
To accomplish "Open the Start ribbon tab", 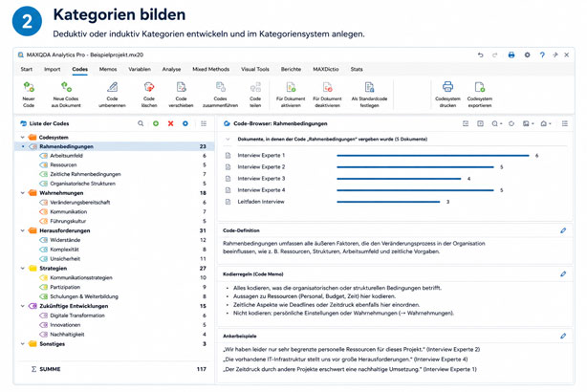I will 26,69.
